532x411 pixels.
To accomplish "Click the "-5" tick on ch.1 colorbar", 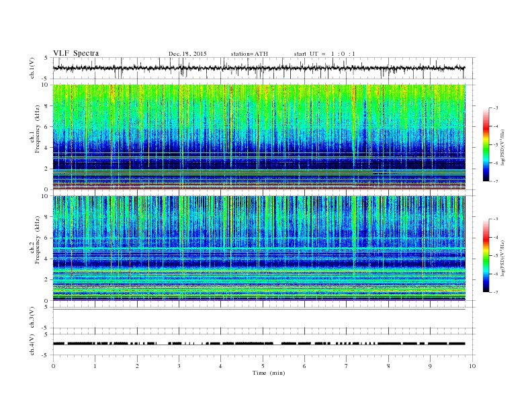I will (495, 145).
